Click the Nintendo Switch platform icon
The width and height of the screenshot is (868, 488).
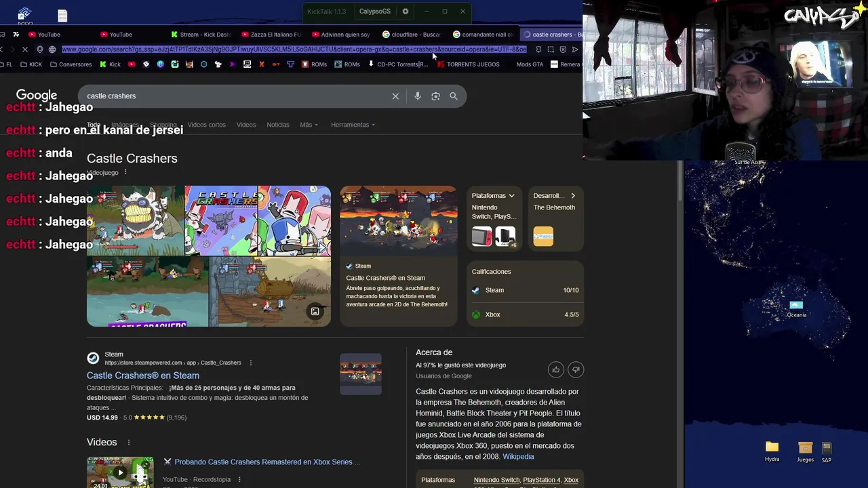(x=481, y=237)
